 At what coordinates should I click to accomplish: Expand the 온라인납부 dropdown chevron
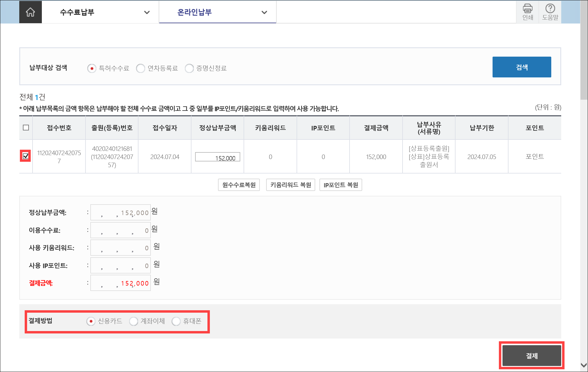point(264,12)
